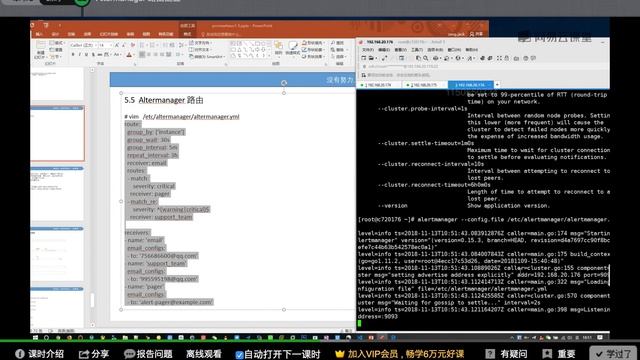Viewport: 640px width, 360px height.
Task: Select the orange-bordered current slide thumbnail
Action: (x=57, y=133)
